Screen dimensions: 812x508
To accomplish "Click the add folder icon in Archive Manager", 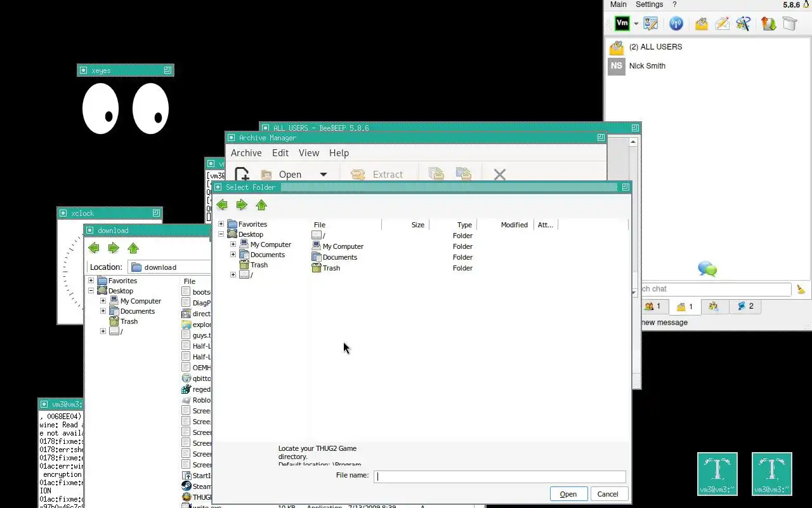I will click(x=464, y=174).
